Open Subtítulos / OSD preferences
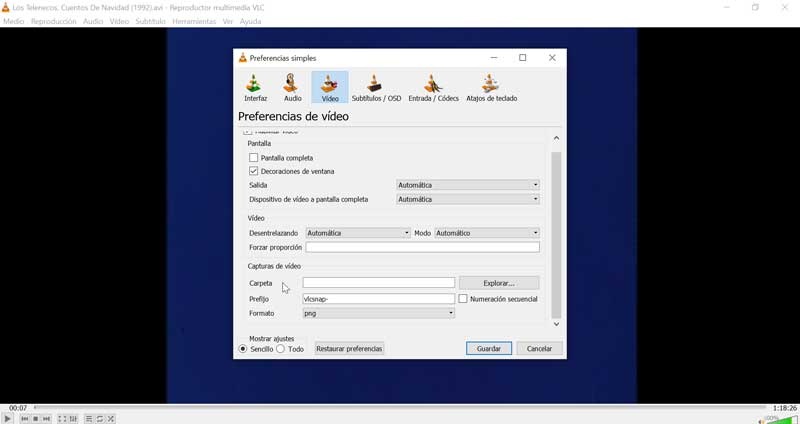Image resolution: width=800 pixels, height=424 pixels. 376,87
